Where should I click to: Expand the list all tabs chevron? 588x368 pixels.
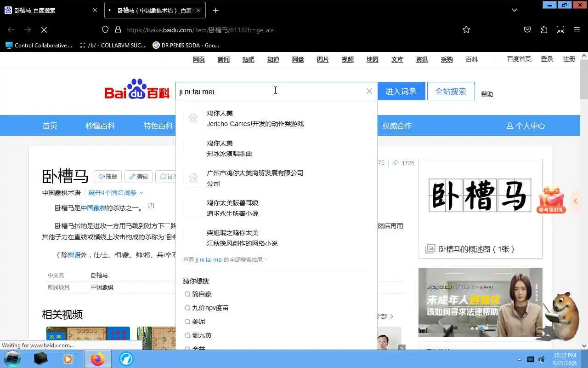click(514, 10)
